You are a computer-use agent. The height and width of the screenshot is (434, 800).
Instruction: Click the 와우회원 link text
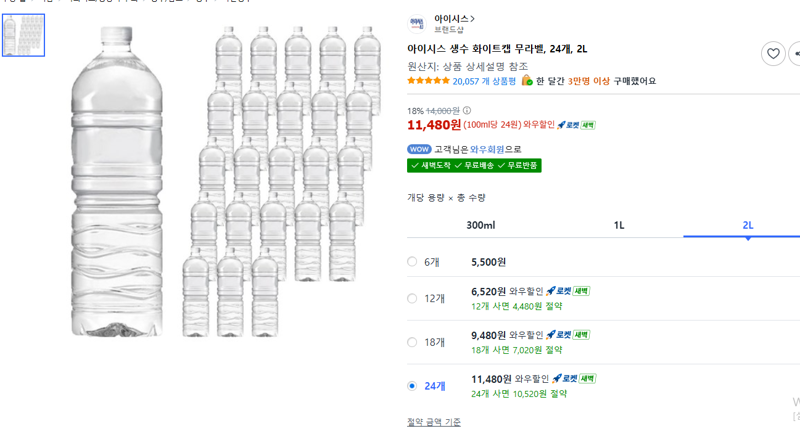coord(487,149)
